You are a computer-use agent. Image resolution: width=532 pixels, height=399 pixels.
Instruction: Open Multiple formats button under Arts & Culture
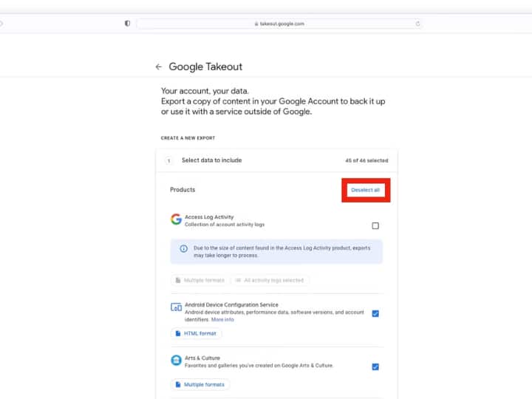[200, 384]
